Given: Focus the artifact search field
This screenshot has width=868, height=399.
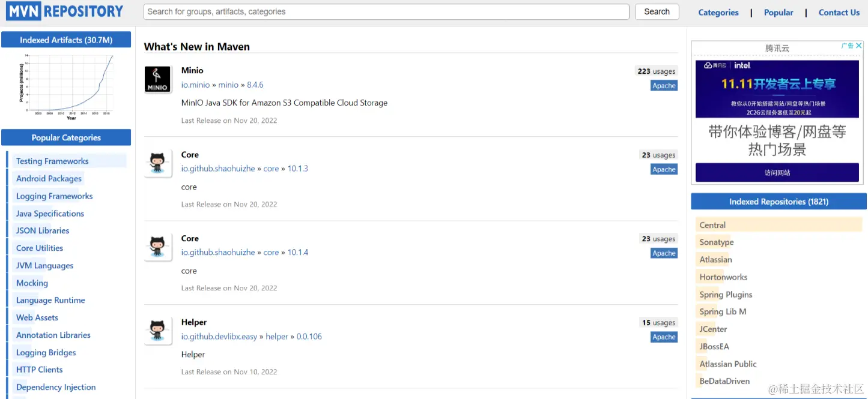Looking at the screenshot, I should (386, 11).
